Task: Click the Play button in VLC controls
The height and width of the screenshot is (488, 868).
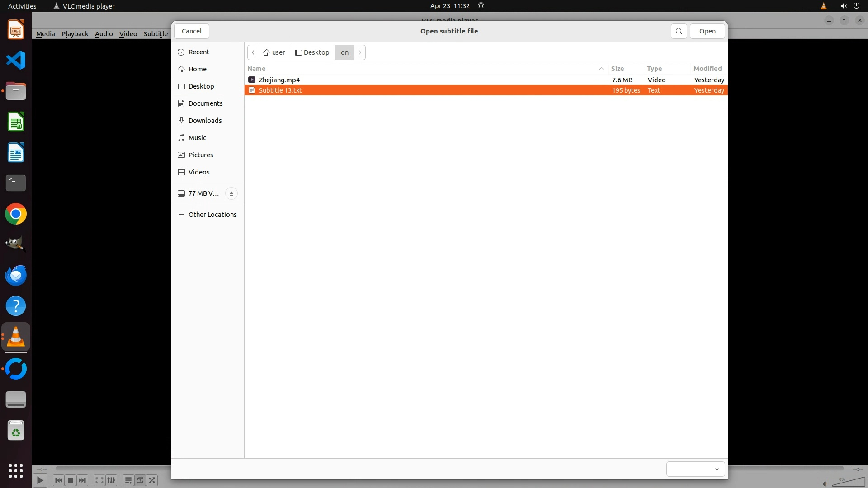Action: pyautogui.click(x=40, y=480)
